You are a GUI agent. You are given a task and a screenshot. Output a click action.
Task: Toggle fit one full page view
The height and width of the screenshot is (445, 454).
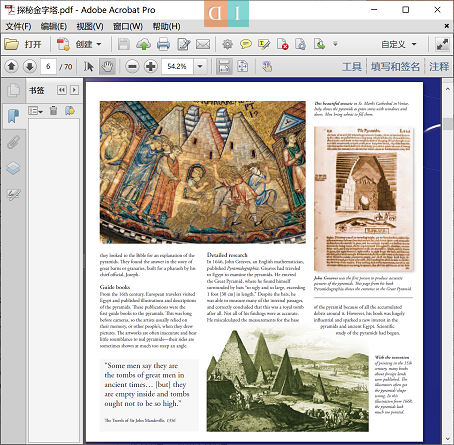pos(243,66)
